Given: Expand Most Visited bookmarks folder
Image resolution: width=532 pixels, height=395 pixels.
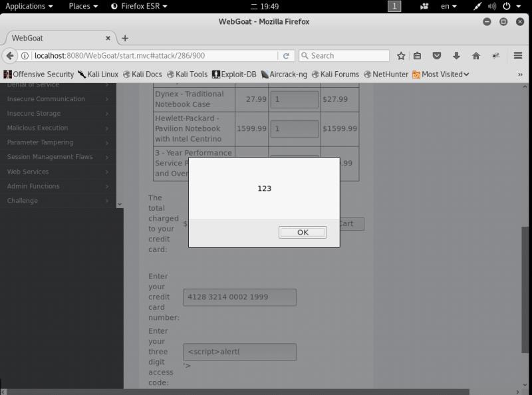Looking at the screenshot, I should 441,74.
